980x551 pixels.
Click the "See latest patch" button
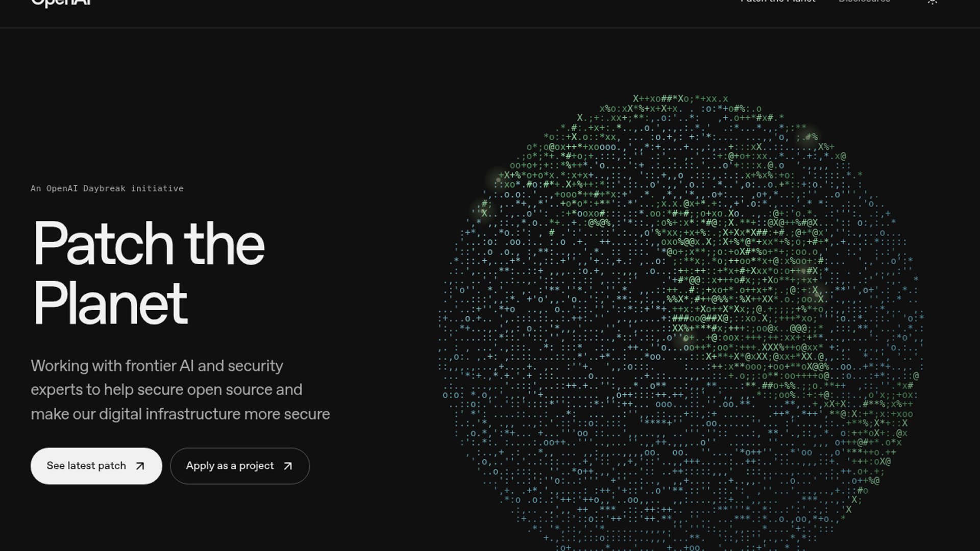(96, 466)
